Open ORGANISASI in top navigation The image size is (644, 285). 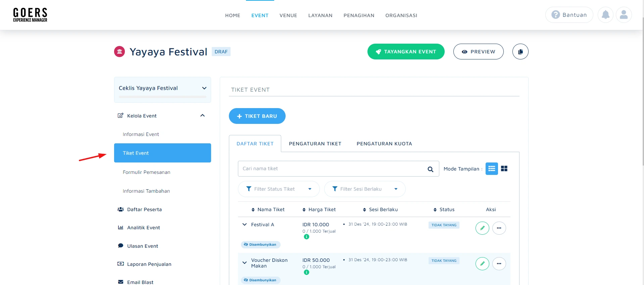[x=401, y=15]
